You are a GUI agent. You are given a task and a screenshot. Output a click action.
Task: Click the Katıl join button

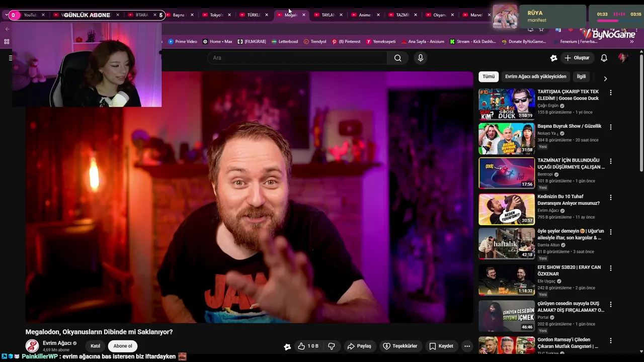[95, 346]
